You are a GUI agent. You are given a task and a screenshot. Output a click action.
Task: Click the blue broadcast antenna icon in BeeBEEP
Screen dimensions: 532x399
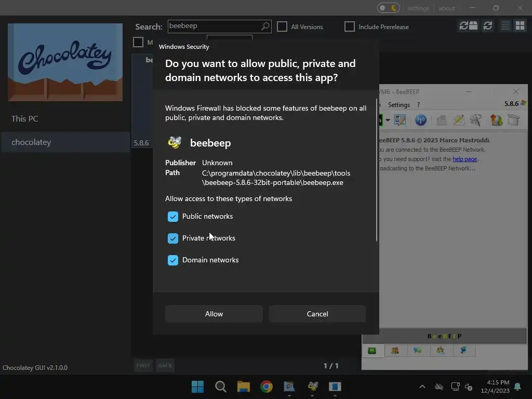pyautogui.click(x=421, y=120)
